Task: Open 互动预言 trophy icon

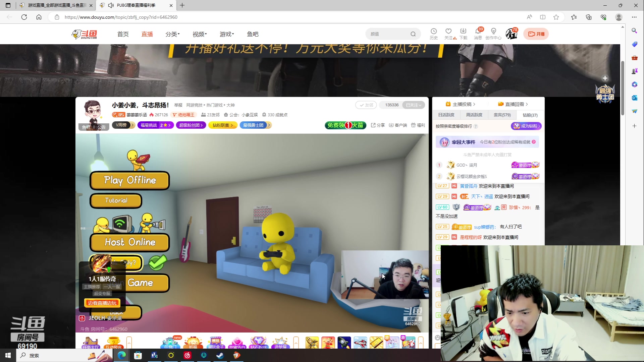Action: tap(113, 343)
